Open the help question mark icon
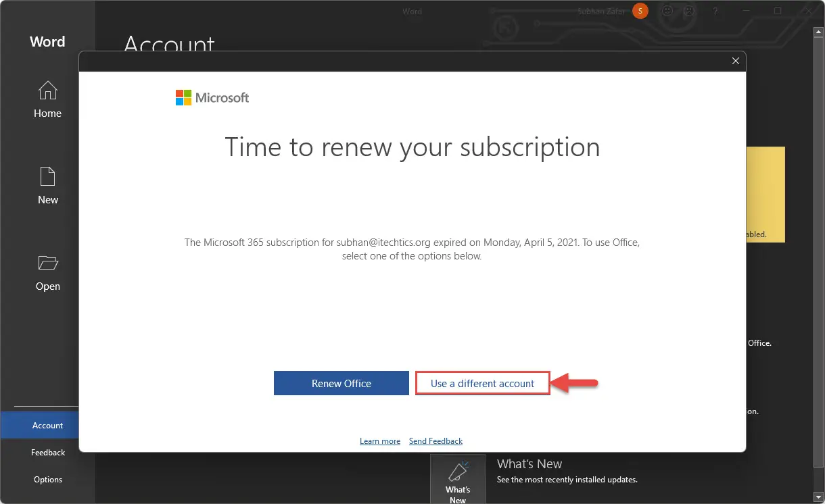 (x=715, y=11)
